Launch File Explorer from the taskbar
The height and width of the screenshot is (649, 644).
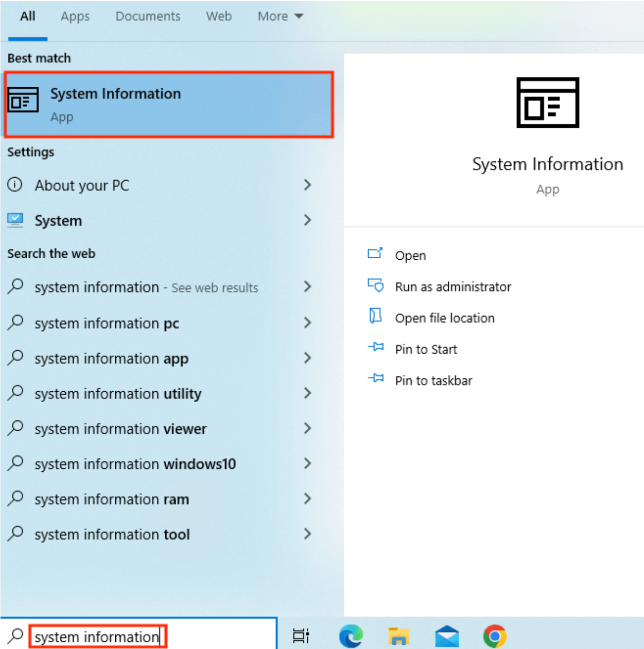[399, 636]
